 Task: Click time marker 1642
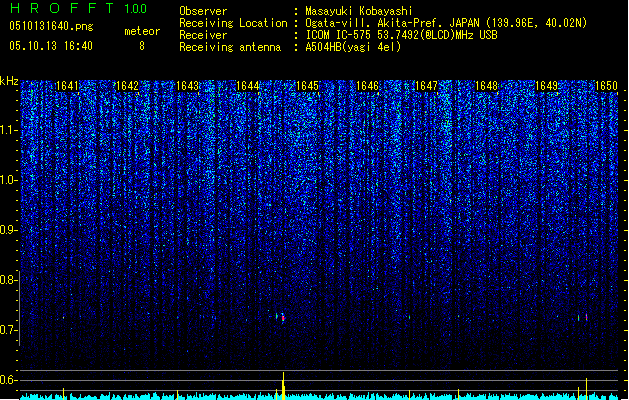pyautogui.click(x=127, y=86)
